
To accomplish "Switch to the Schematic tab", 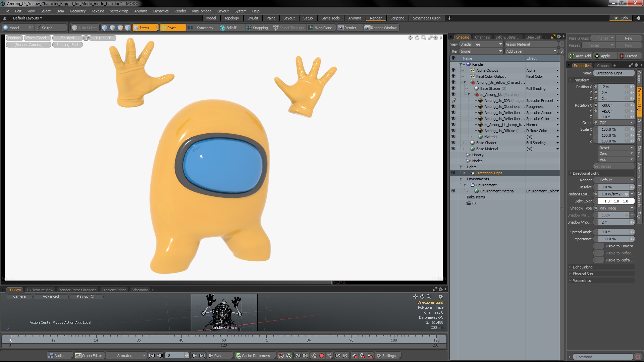I will [140, 290].
